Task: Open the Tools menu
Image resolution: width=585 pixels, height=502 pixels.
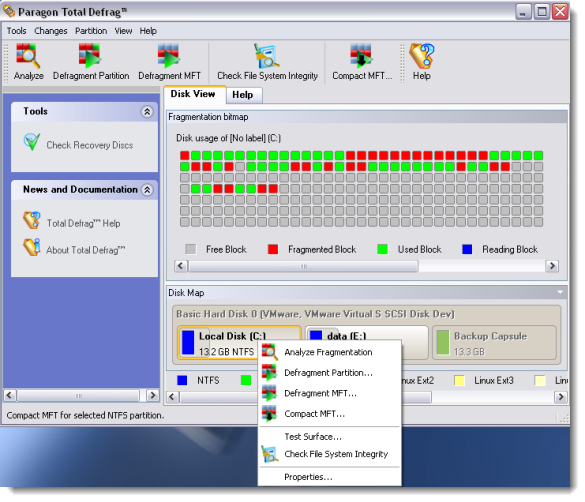Action: (16, 31)
